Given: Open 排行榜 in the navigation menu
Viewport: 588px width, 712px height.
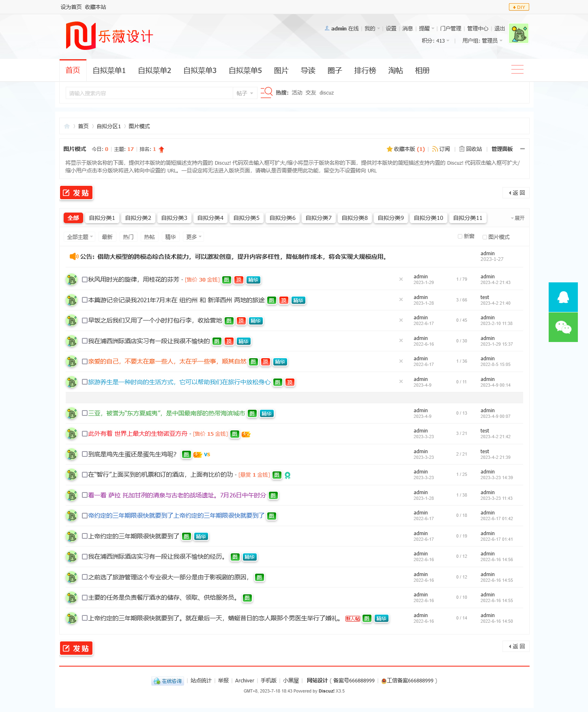Looking at the screenshot, I should 365,71.
